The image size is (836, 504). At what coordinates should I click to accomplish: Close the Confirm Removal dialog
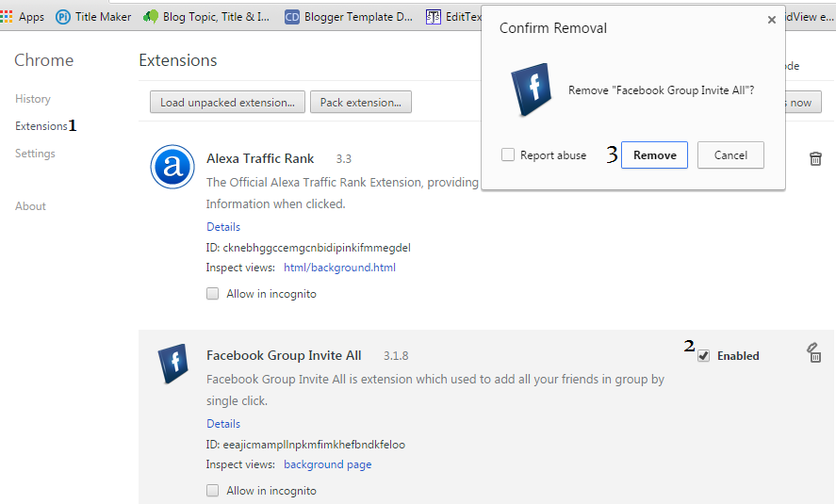point(772,20)
